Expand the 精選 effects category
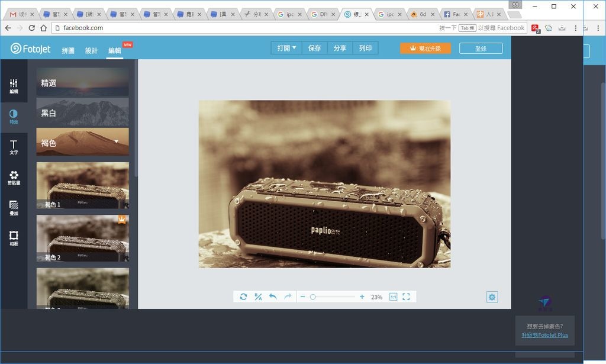 [83, 82]
